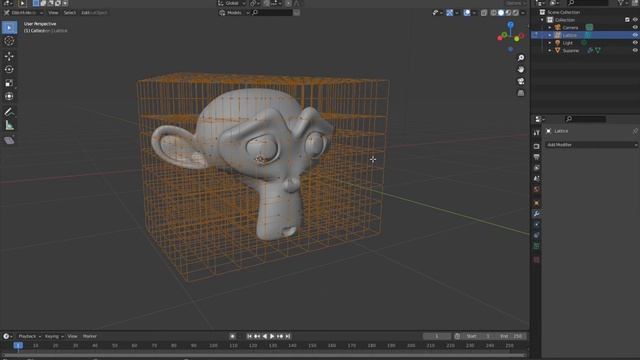Toggle show overlays button
This screenshot has height=360, width=640.
pos(467,13)
